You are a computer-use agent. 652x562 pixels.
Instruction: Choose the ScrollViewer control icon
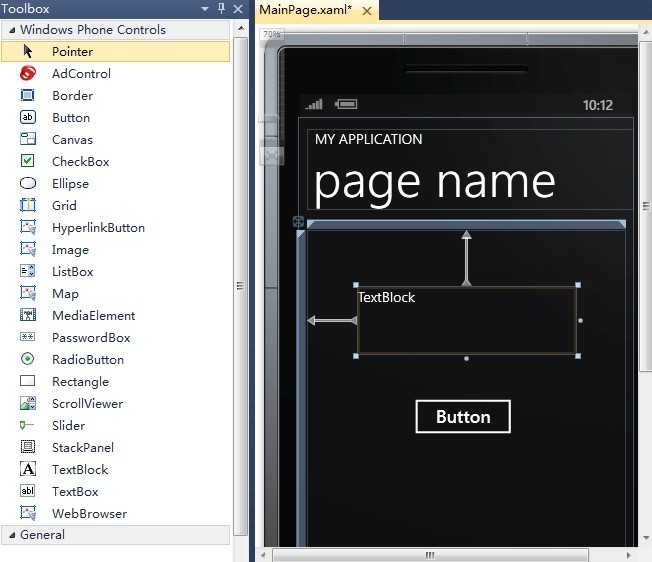pos(27,403)
